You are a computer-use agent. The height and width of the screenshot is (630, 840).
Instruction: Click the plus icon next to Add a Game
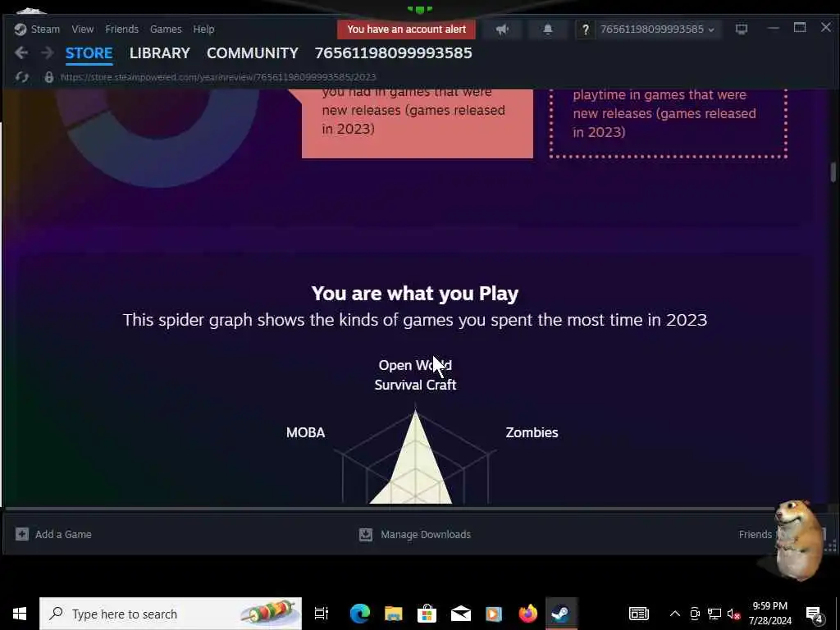click(22, 534)
